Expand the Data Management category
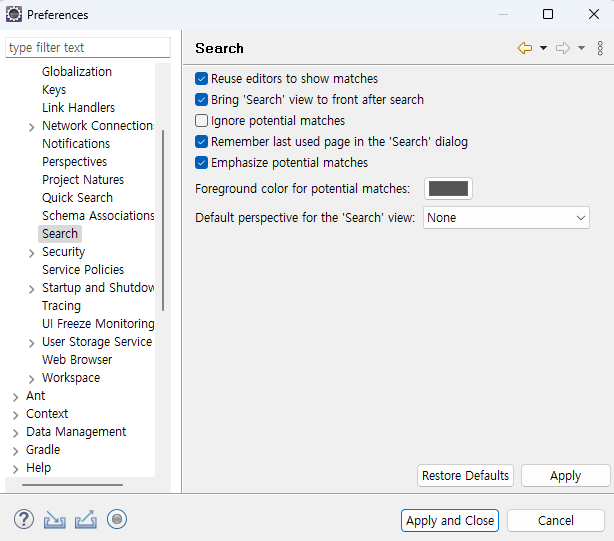This screenshot has width=614, height=541. pos(15,433)
